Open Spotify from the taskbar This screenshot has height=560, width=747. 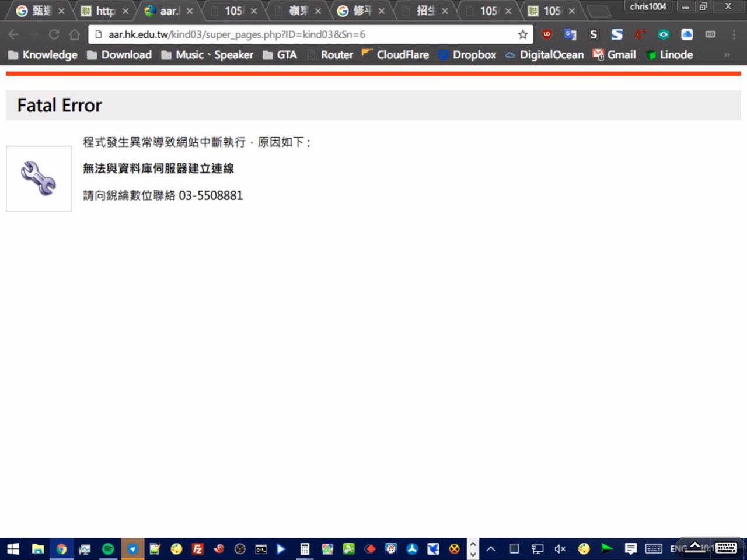click(108, 549)
